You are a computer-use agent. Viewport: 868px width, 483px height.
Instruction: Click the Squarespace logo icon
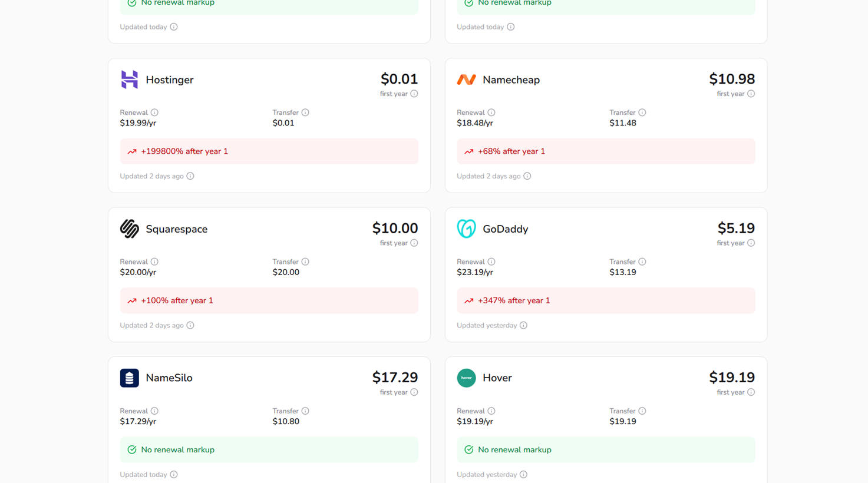tap(129, 229)
